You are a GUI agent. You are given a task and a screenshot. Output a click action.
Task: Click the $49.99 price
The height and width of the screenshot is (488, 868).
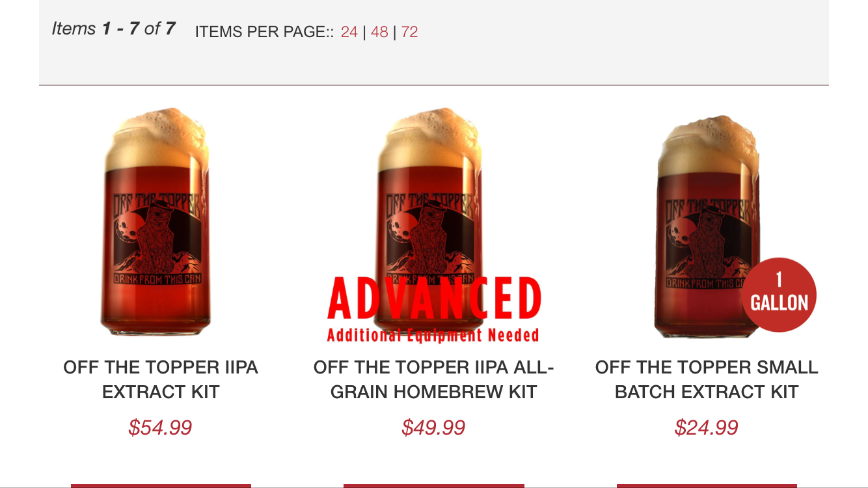pyautogui.click(x=433, y=427)
